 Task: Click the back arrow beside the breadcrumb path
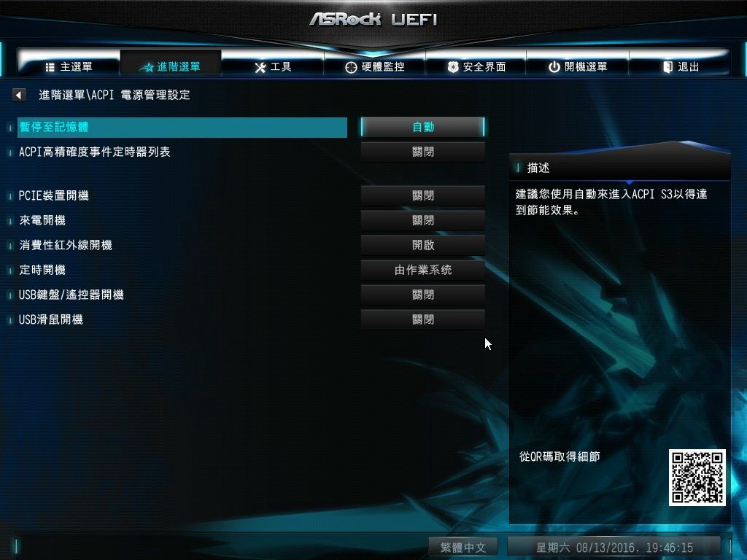pyautogui.click(x=18, y=95)
